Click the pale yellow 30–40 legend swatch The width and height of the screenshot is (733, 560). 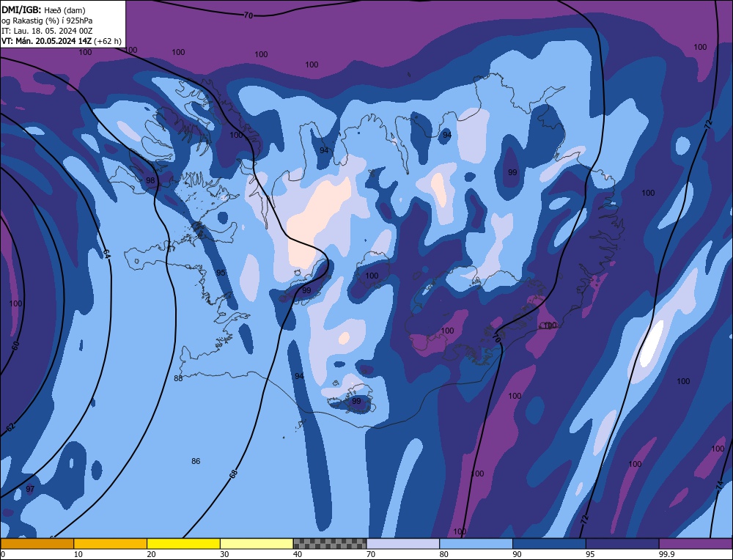pyautogui.click(x=257, y=544)
